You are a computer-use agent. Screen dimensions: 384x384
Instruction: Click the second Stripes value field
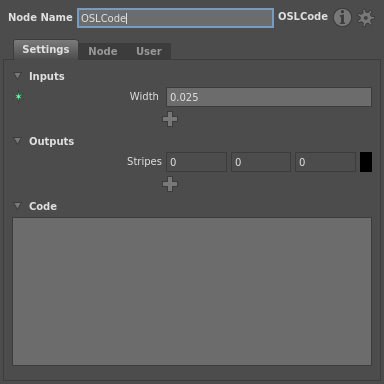(x=261, y=162)
